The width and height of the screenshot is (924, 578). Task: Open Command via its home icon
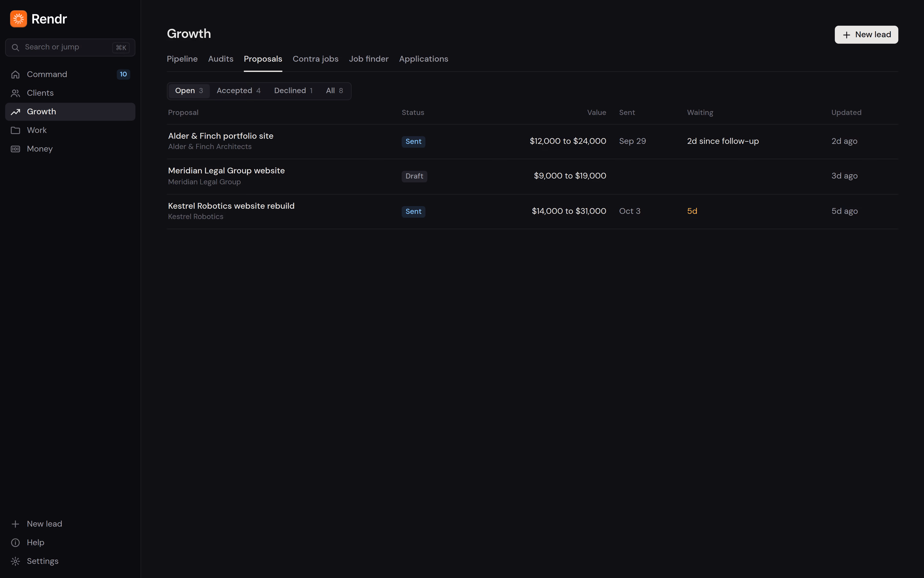click(15, 74)
